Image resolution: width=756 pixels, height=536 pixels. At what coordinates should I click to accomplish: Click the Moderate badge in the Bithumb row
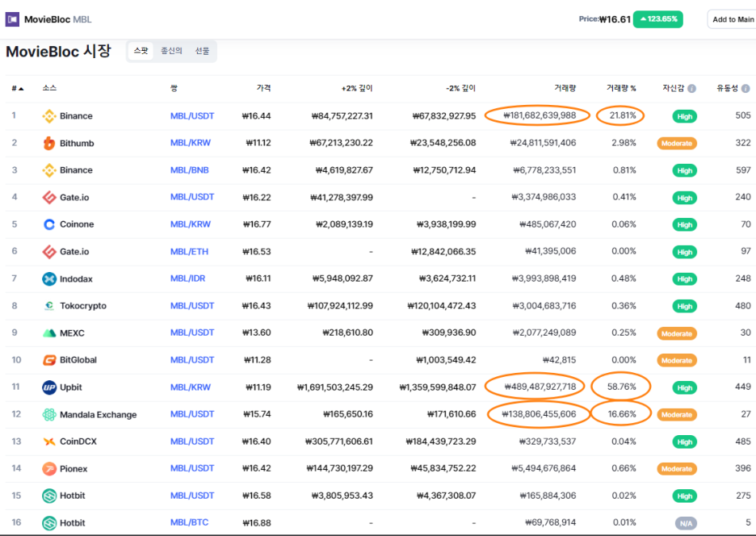pos(677,143)
